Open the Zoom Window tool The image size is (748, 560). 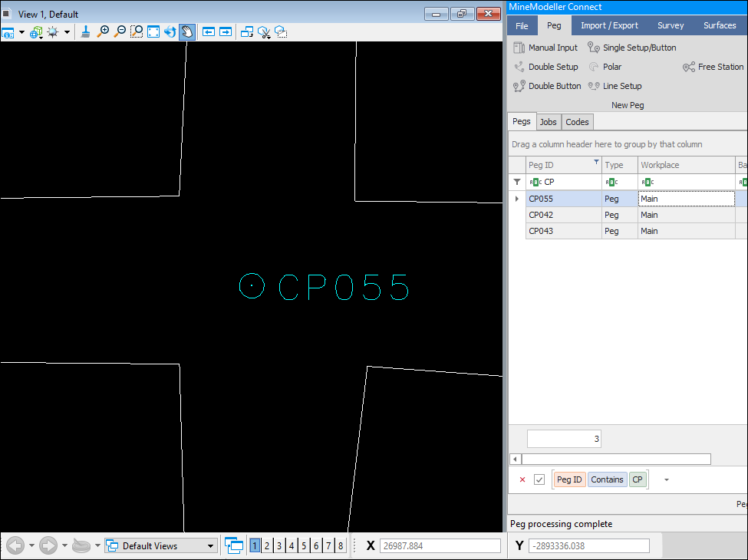(x=137, y=31)
